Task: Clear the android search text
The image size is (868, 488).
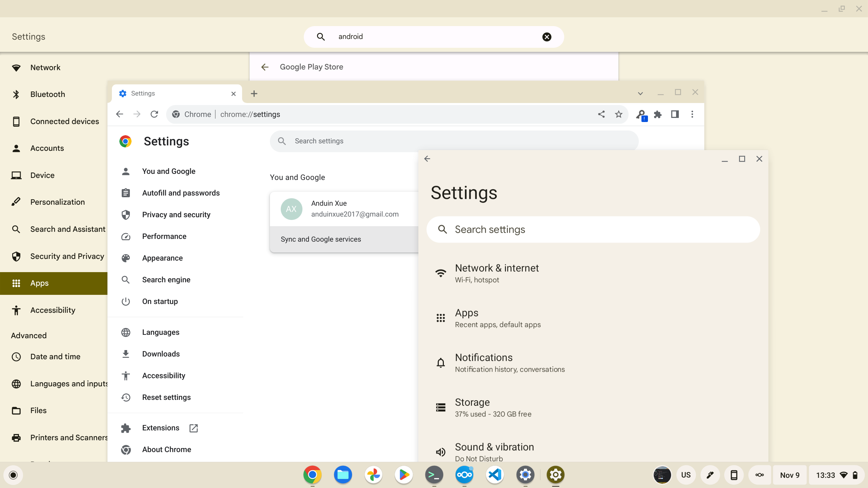Action: (547, 37)
